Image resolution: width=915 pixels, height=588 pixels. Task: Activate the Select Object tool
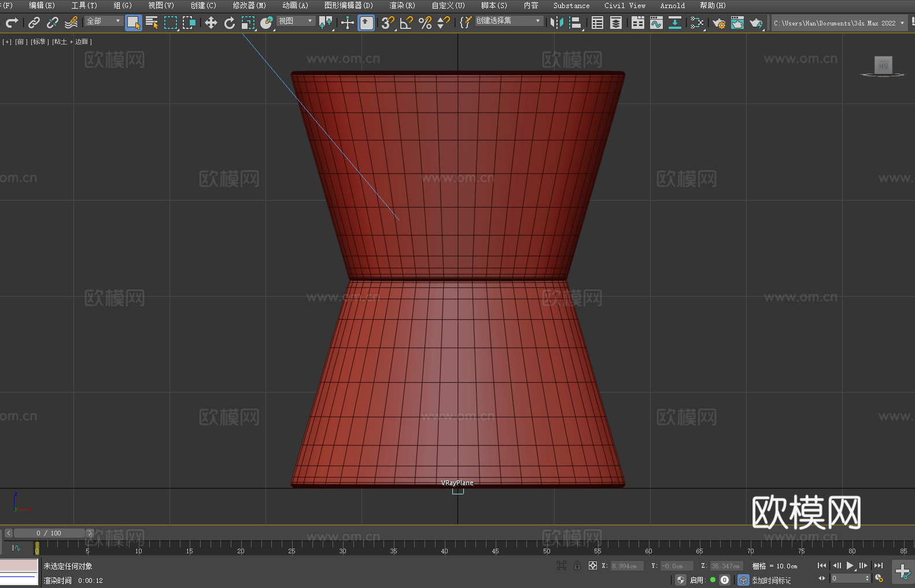(134, 23)
